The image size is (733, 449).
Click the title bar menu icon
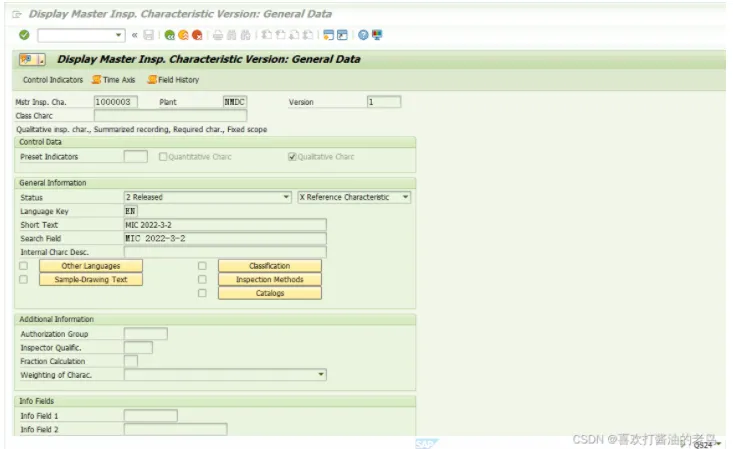[17, 14]
